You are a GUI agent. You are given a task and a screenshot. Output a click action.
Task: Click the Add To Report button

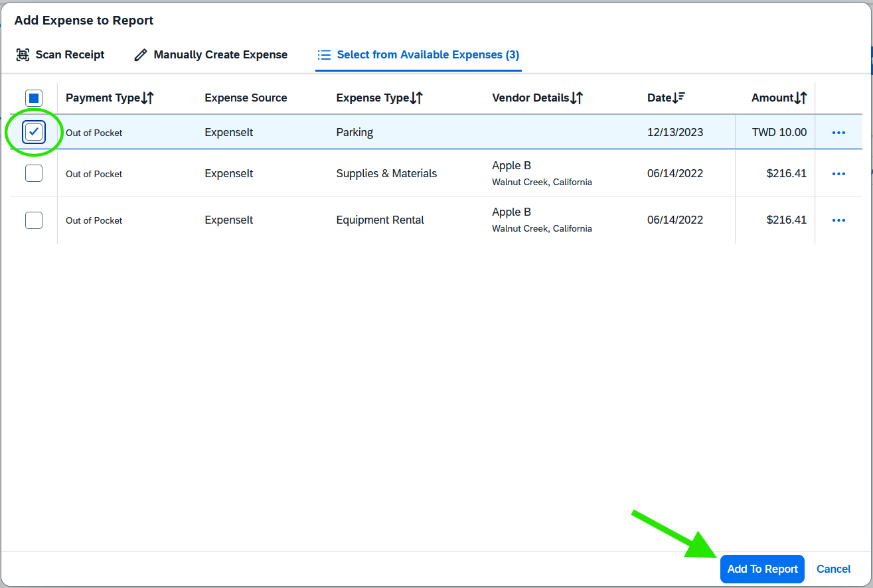pyautogui.click(x=761, y=569)
